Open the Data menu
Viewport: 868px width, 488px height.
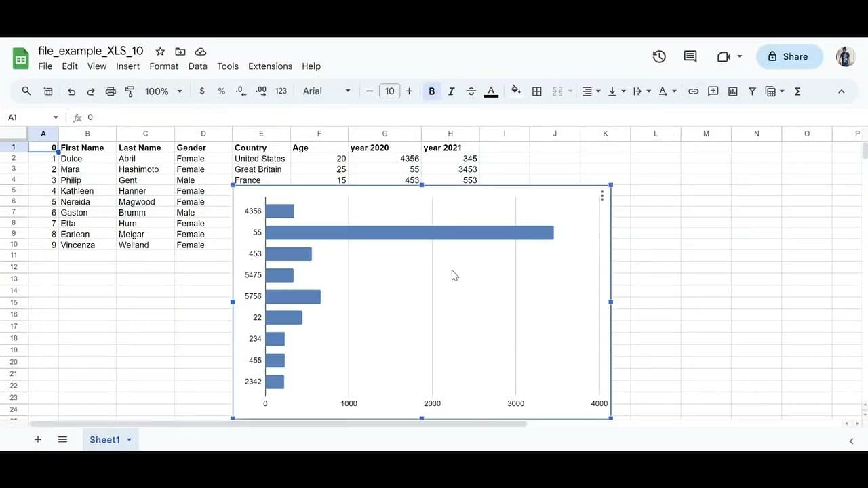point(197,66)
